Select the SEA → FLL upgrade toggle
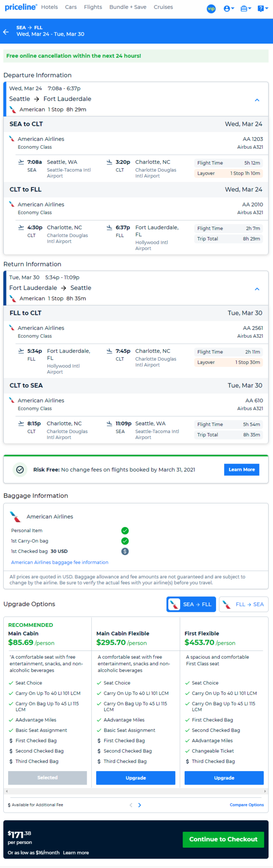This screenshot has width=273, height=868. pos(191,604)
